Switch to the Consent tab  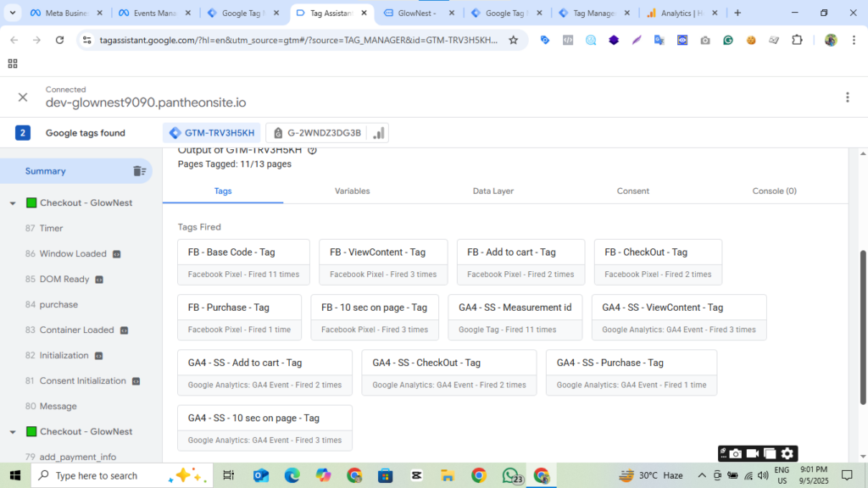coord(632,191)
